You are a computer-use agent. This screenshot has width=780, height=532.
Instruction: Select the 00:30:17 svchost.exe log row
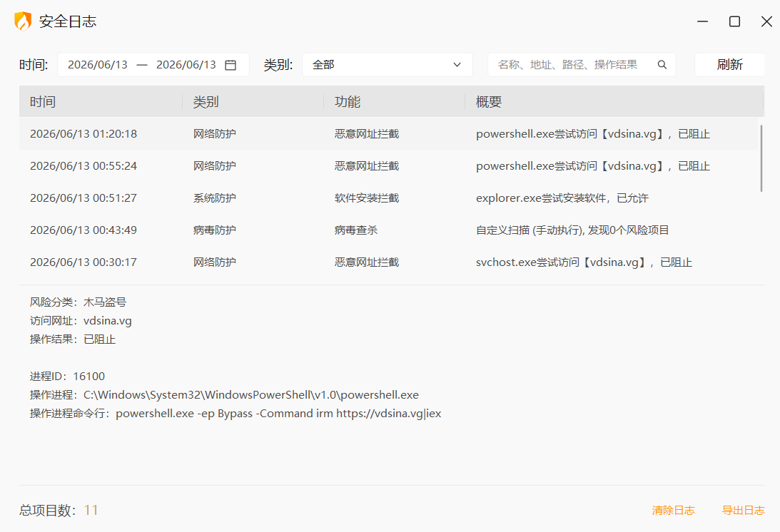pyautogui.click(x=388, y=262)
